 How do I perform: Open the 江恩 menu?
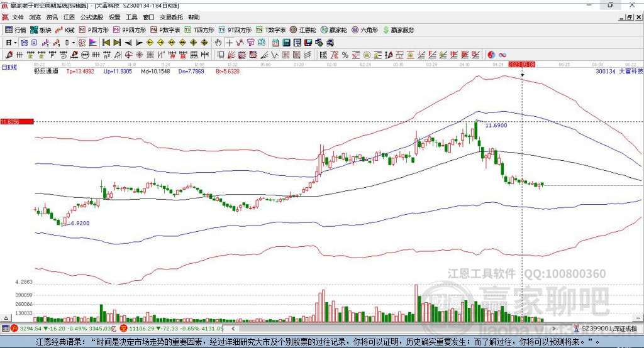[x=69, y=17]
